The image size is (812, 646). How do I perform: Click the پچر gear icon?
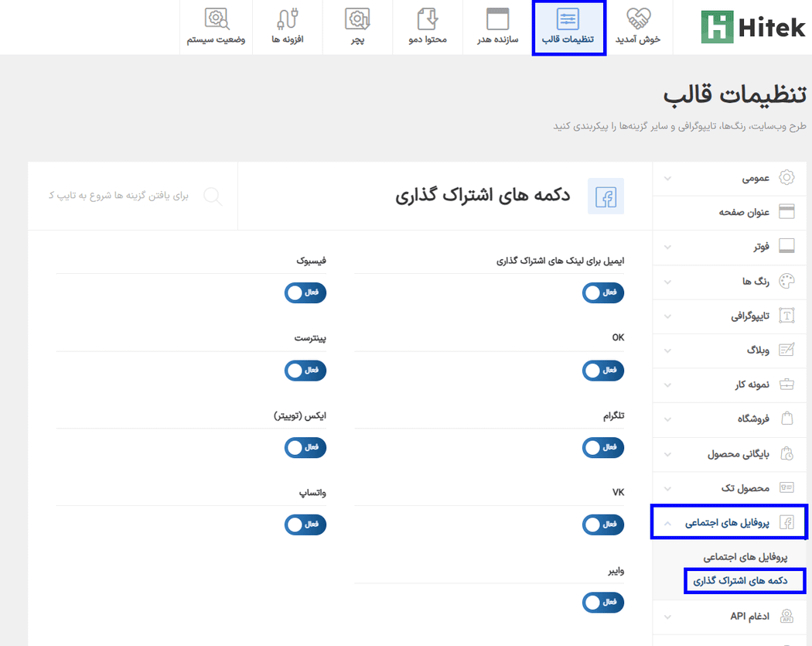[x=357, y=19]
